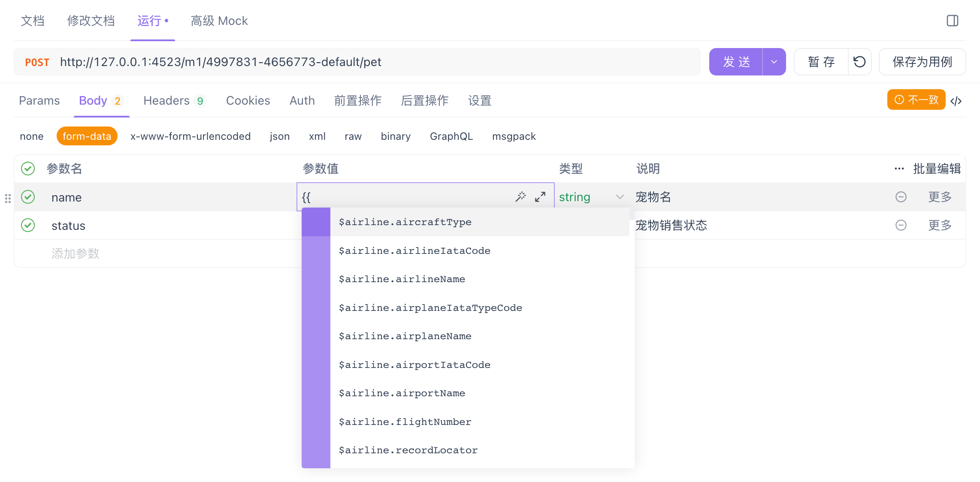Toggle the select-all checkbox in the table header
Viewport: 980px width, 482px height.
(28, 169)
